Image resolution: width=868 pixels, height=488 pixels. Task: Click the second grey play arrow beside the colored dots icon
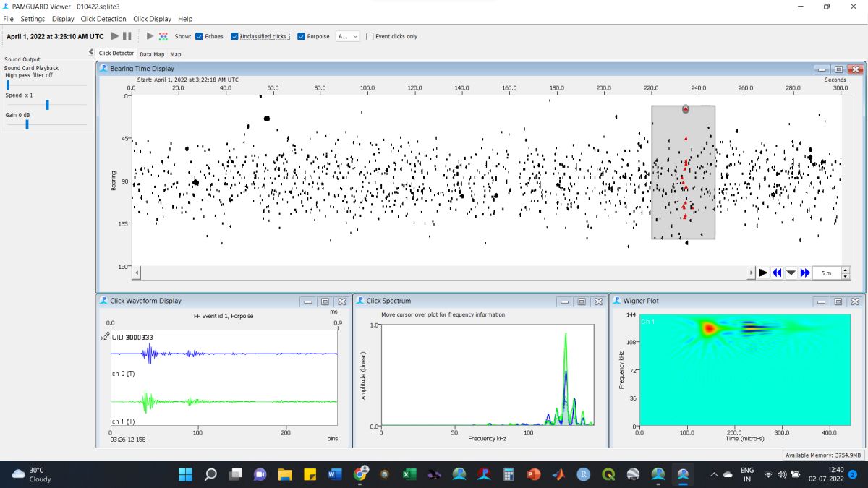coord(150,35)
